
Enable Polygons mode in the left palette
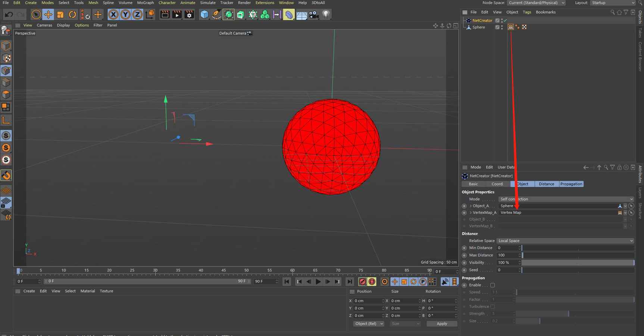(x=6, y=95)
